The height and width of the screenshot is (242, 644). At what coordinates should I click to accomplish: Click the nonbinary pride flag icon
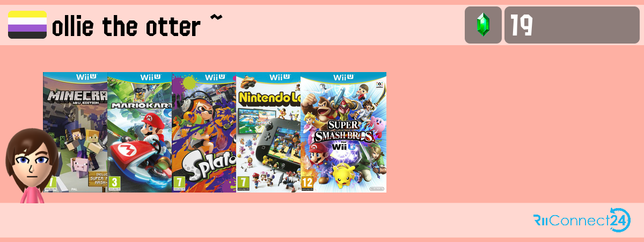pos(27,25)
